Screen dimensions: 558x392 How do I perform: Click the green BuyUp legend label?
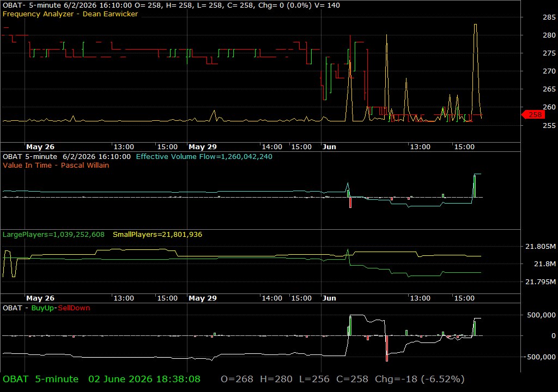pos(43,308)
